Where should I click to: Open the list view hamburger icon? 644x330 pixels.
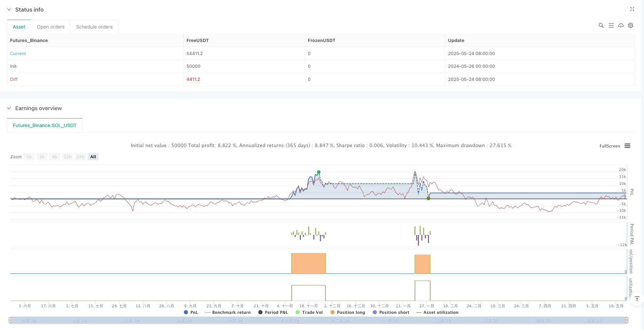click(611, 25)
